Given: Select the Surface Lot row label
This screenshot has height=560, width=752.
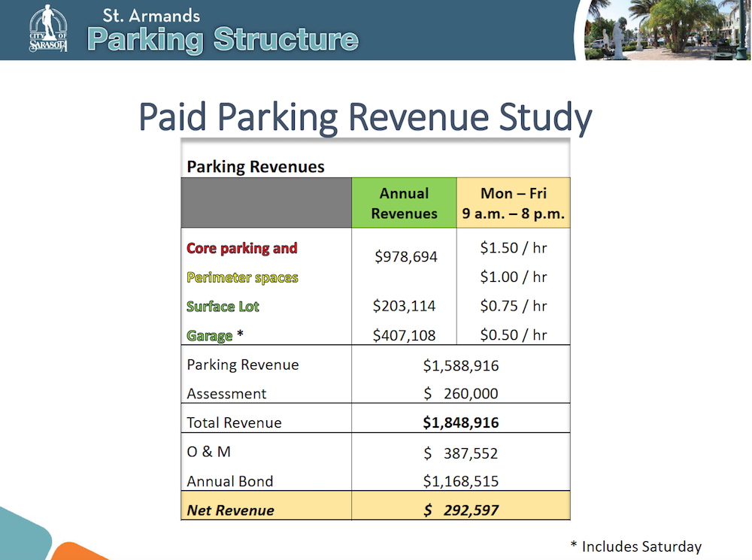Looking at the screenshot, I should pos(223,307).
